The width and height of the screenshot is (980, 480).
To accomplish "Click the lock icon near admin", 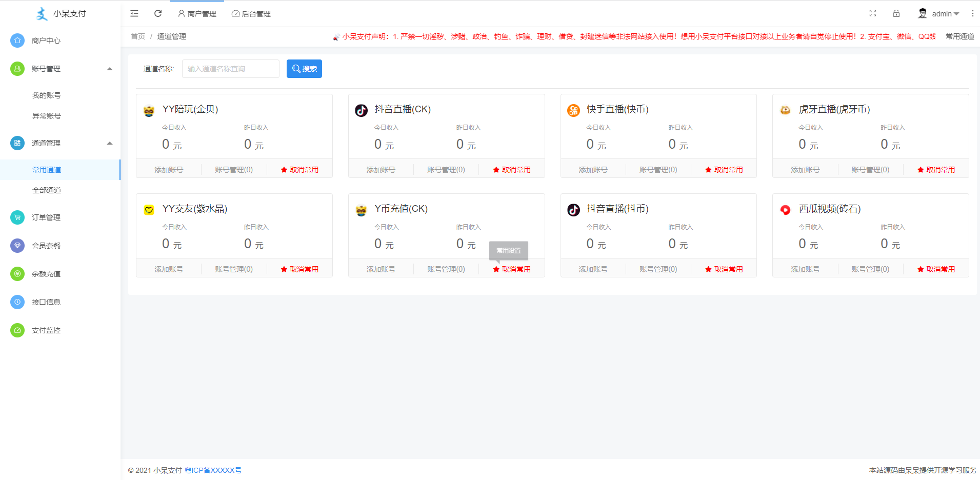I will (x=897, y=13).
